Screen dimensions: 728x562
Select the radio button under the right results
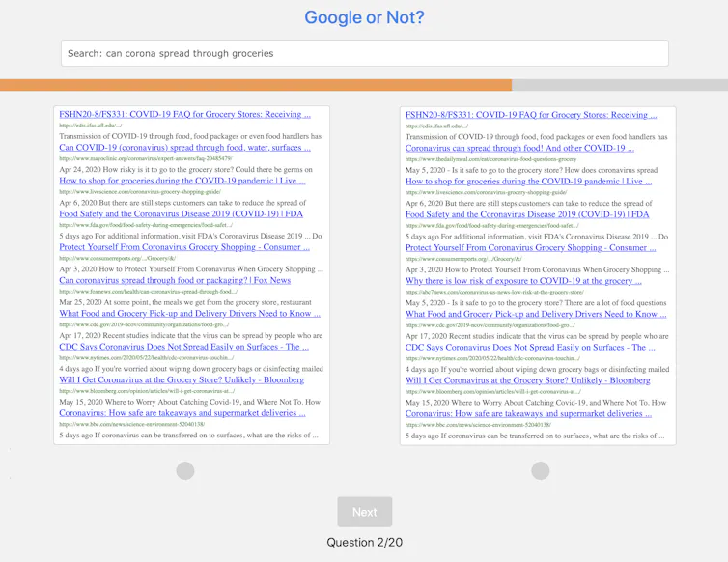tap(541, 470)
